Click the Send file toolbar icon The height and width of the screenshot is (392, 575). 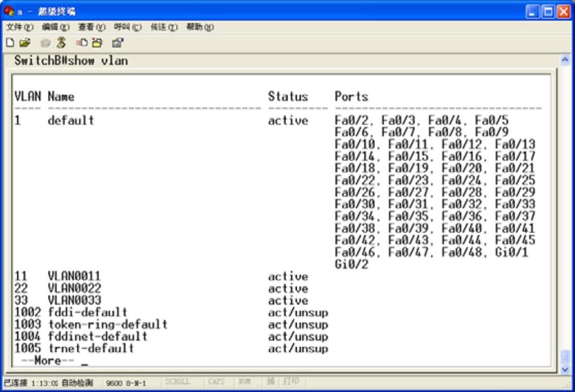(81, 43)
